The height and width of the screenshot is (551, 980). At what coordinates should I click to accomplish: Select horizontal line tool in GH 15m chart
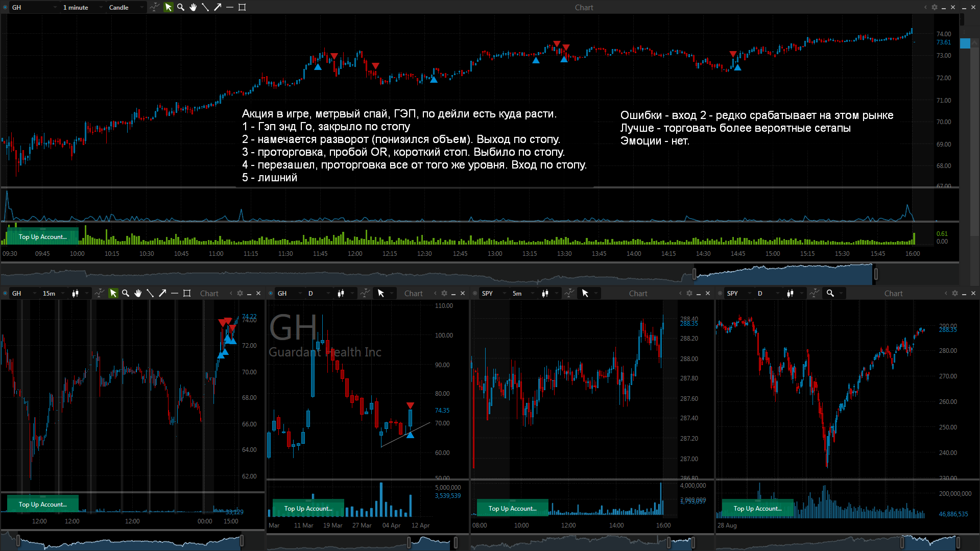tap(175, 293)
